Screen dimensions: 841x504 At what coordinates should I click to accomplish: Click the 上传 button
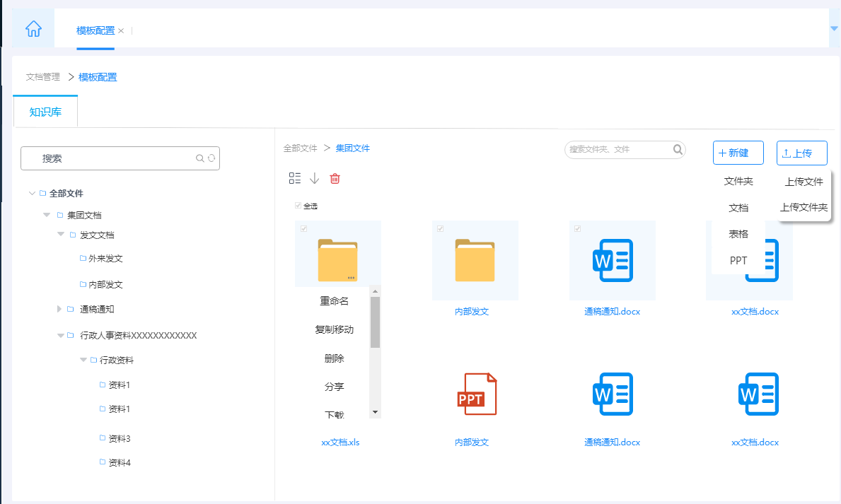point(802,153)
